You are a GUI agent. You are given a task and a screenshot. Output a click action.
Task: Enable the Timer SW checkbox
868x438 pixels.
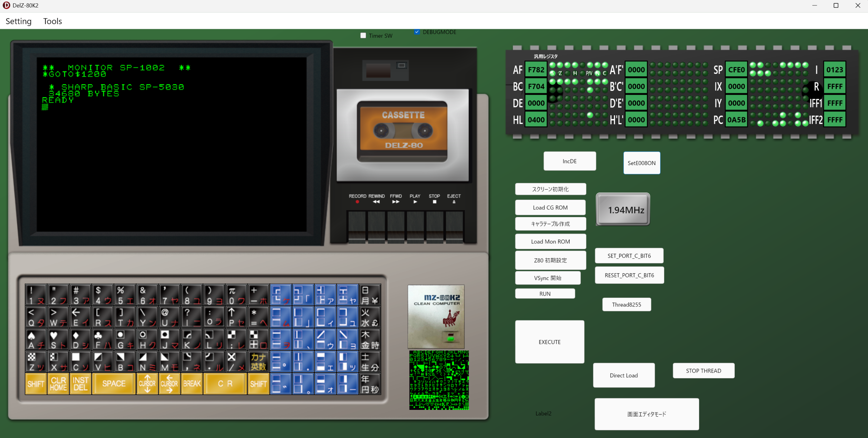(363, 35)
